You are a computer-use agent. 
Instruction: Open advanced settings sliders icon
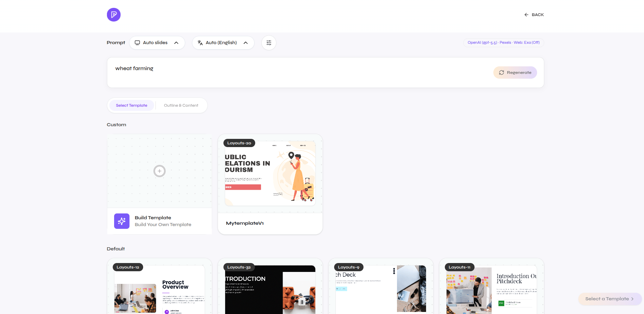[269, 43]
